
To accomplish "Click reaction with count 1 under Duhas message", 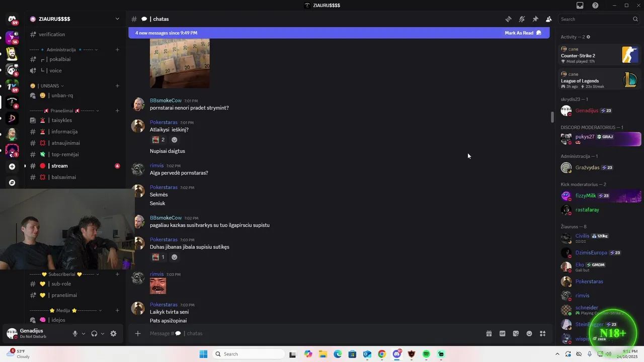I will (158, 257).
